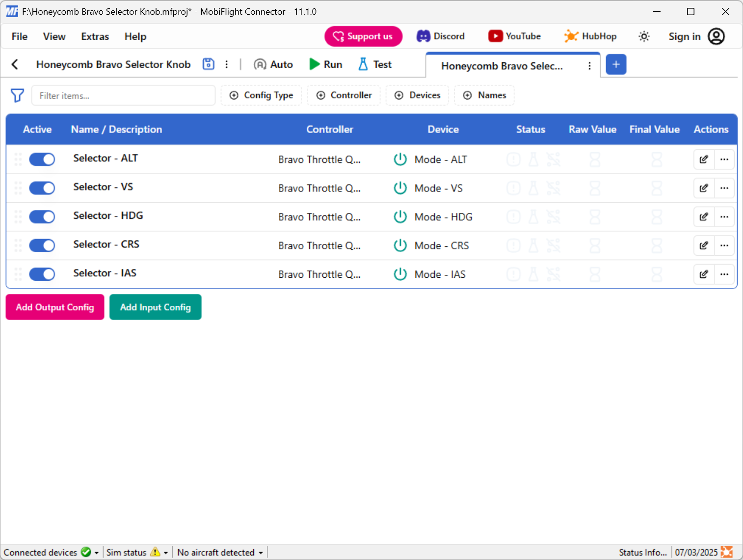Viewport: 743px width, 560px height.
Task: Add a new tab with the plus button
Action: point(616,64)
